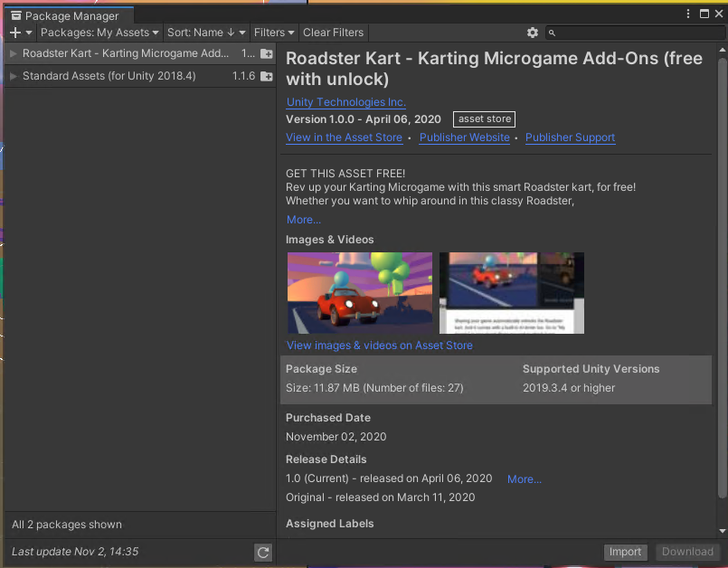Click the November 02, 2020 purchased date
The image size is (728, 568).
click(336, 437)
